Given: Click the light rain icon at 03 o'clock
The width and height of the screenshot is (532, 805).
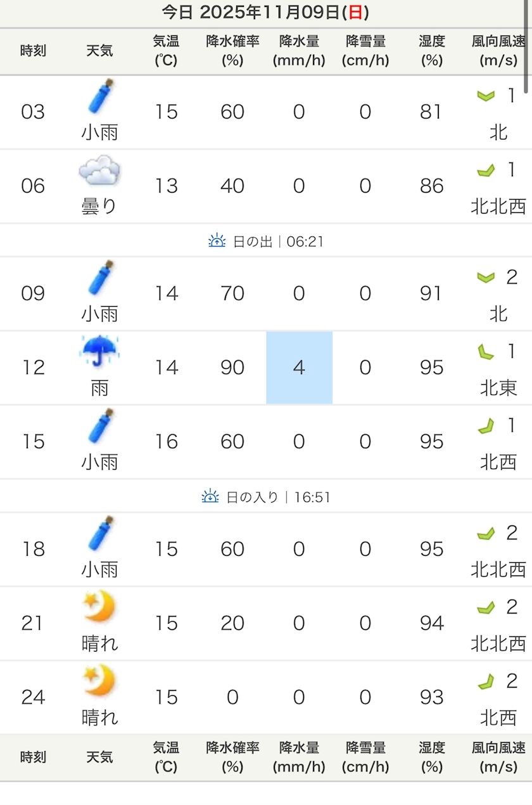Looking at the screenshot, I should coord(100,98).
